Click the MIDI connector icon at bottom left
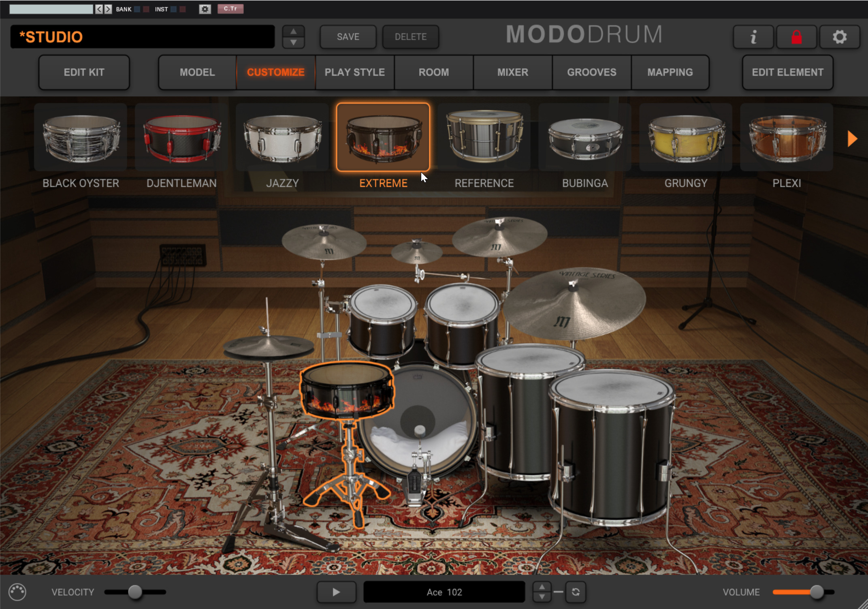Image resolution: width=868 pixels, height=609 pixels. (17, 592)
